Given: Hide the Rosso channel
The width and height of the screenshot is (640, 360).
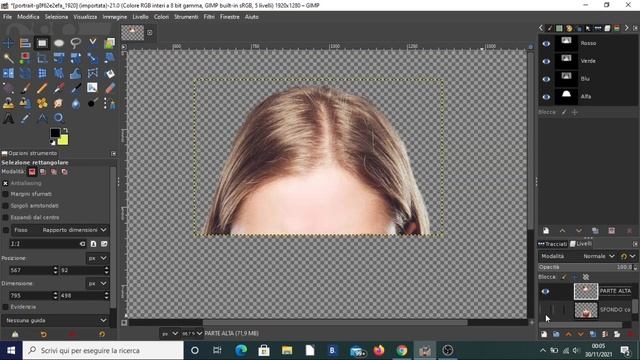Looking at the screenshot, I should pos(546,43).
